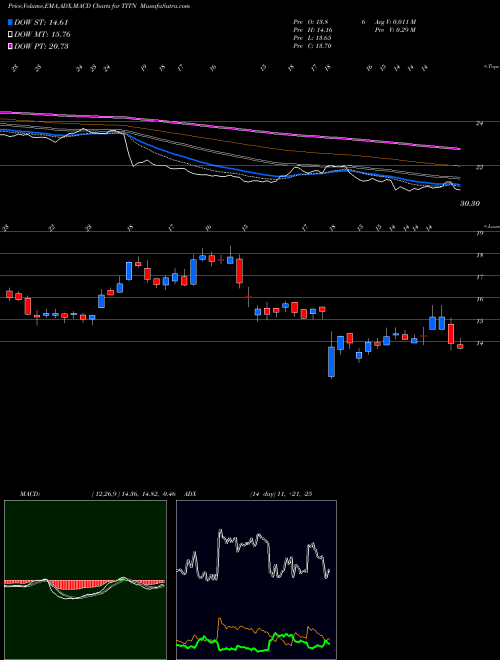Click the blue DOW ST legend swatch
The width and height of the screenshot is (500, 660).
[10, 23]
